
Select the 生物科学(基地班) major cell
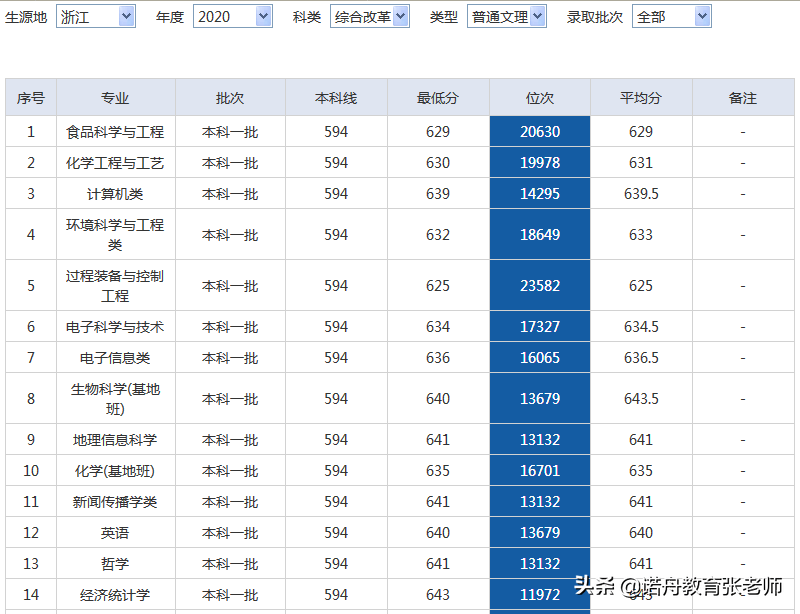115,399
